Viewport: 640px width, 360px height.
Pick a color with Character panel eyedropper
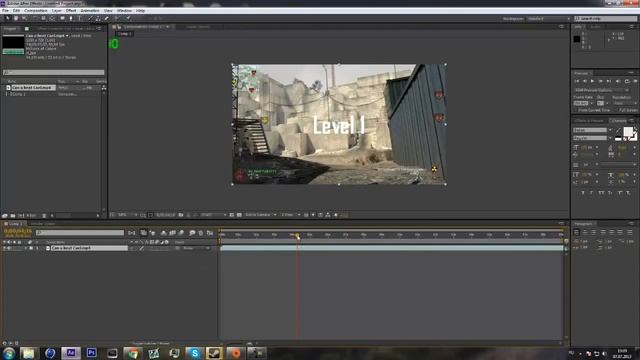[618, 131]
